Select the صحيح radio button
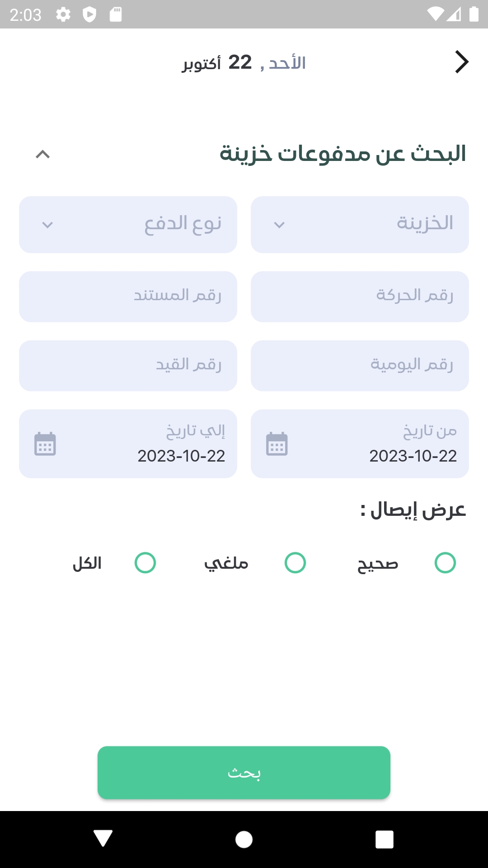Viewport: 488px width, 868px height. point(445,563)
